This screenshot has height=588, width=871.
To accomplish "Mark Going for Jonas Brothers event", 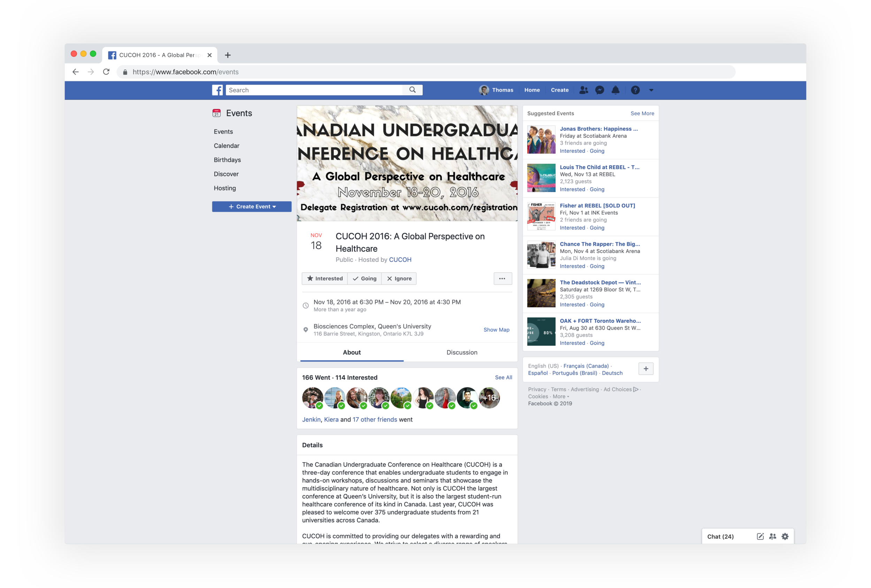I will point(597,151).
